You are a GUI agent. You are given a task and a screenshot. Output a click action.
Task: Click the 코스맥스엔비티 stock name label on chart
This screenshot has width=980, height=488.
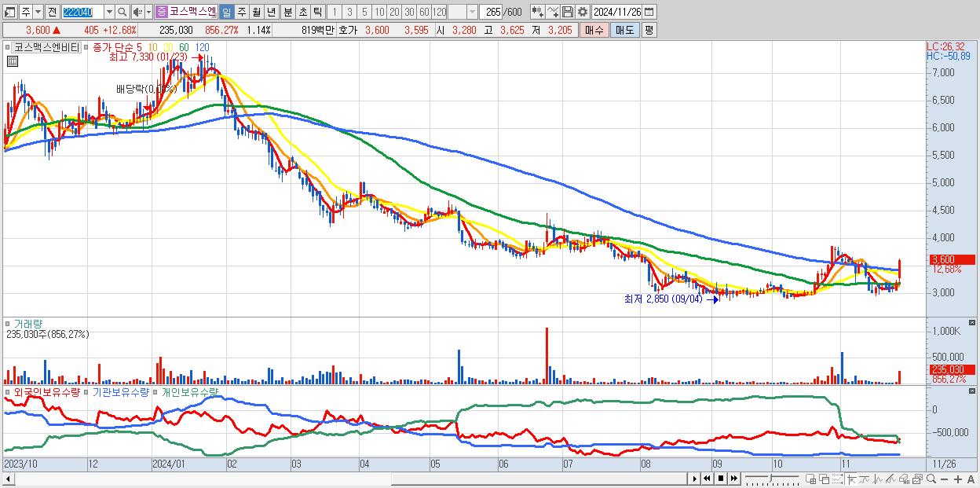click(46, 47)
